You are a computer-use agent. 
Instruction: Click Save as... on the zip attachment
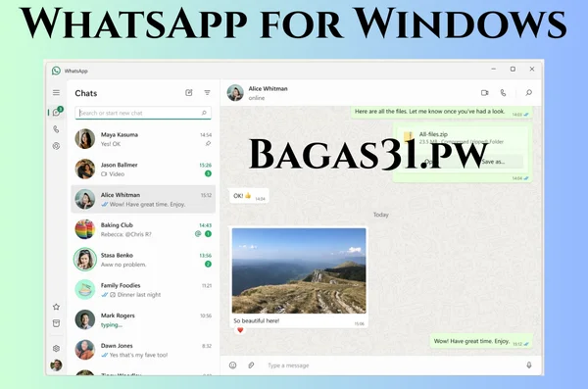493,162
